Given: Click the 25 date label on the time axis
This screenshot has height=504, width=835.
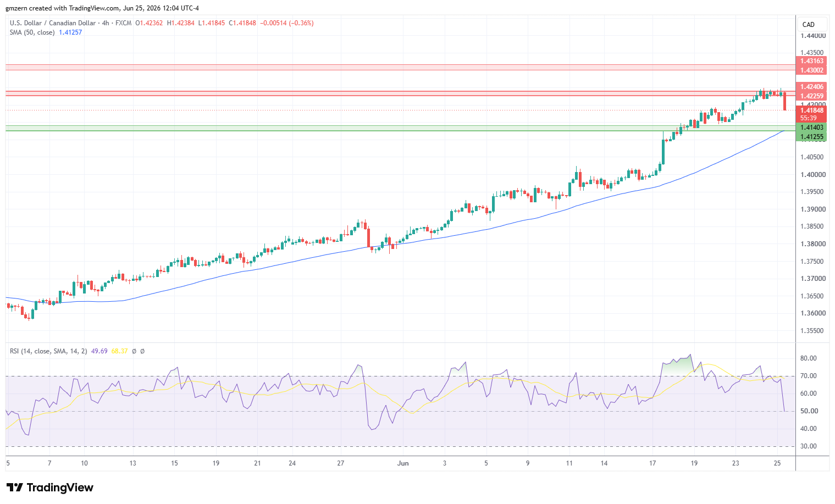Looking at the screenshot, I should pyautogui.click(x=777, y=463).
